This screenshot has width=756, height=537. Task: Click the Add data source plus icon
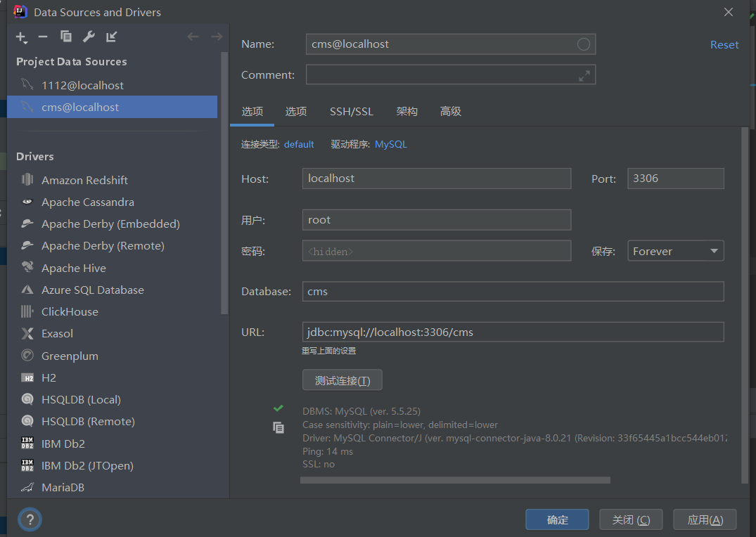click(21, 37)
